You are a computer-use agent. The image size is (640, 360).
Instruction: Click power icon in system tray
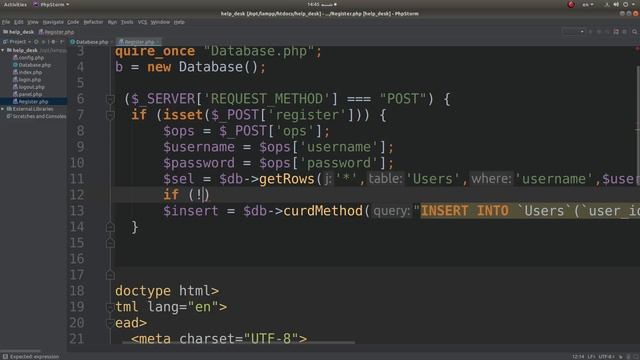click(x=626, y=4)
